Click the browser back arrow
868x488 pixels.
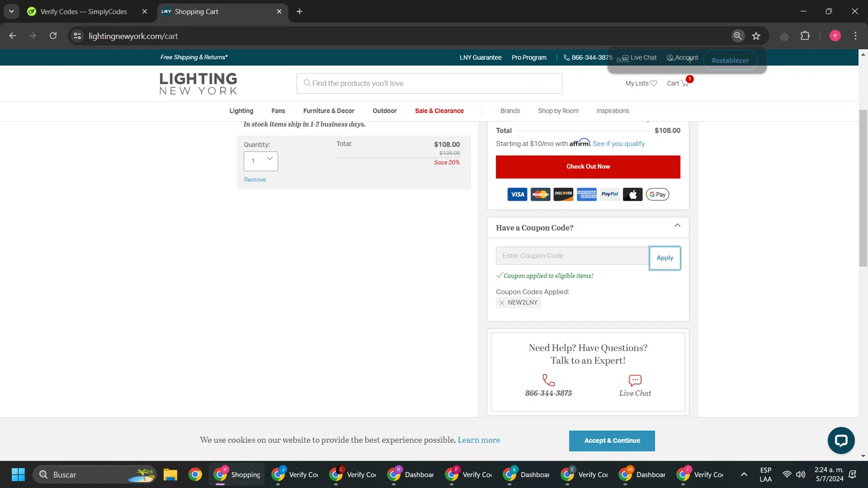point(13,36)
